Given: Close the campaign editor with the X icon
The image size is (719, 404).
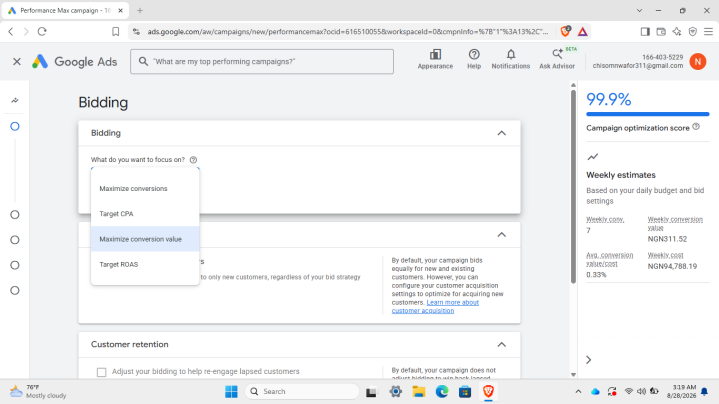Looking at the screenshot, I should point(17,61).
